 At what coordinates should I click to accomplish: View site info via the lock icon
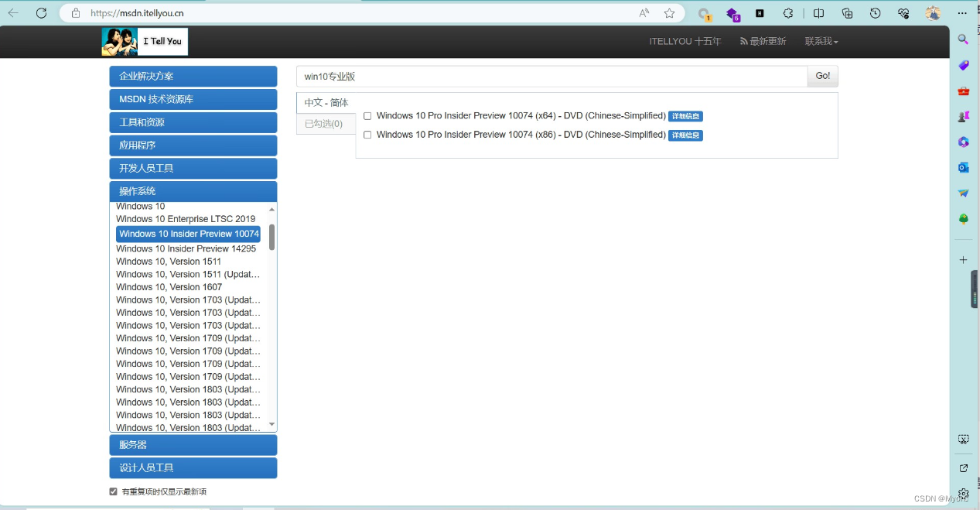click(76, 13)
